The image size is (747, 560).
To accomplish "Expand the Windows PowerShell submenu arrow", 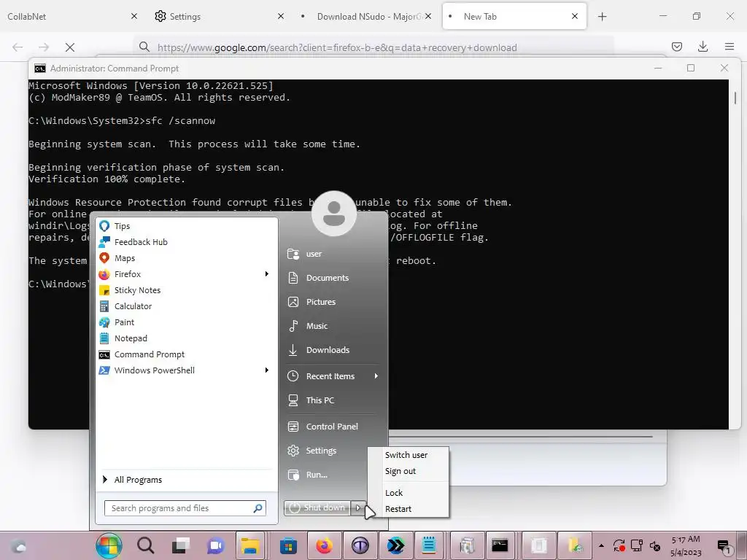I will pyautogui.click(x=267, y=370).
